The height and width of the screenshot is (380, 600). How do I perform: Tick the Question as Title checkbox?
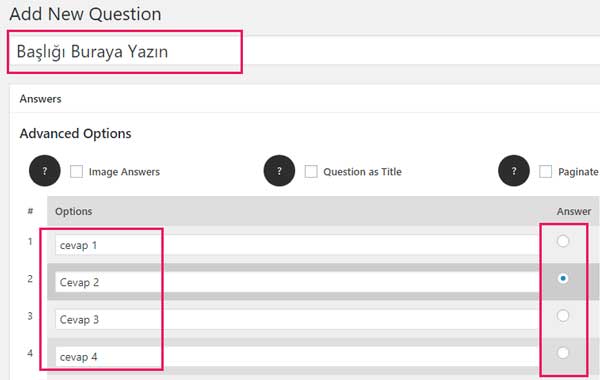311,171
